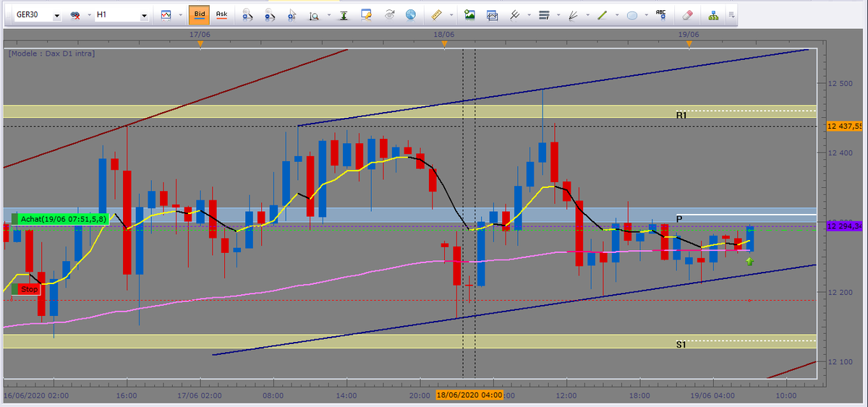Viewport: 868px width, 407px height.
Task: Select the zoom cursor tool
Action: click(x=292, y=14)
